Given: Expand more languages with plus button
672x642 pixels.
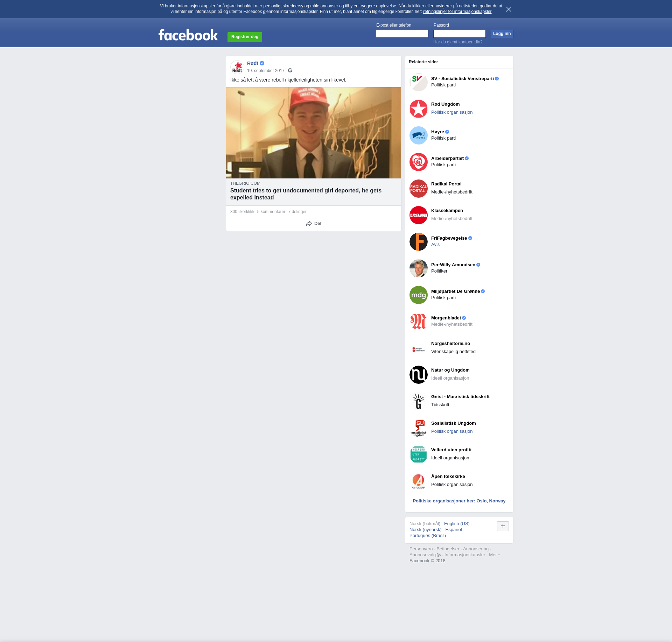Looking at the screenshot, I should point(503,526).
